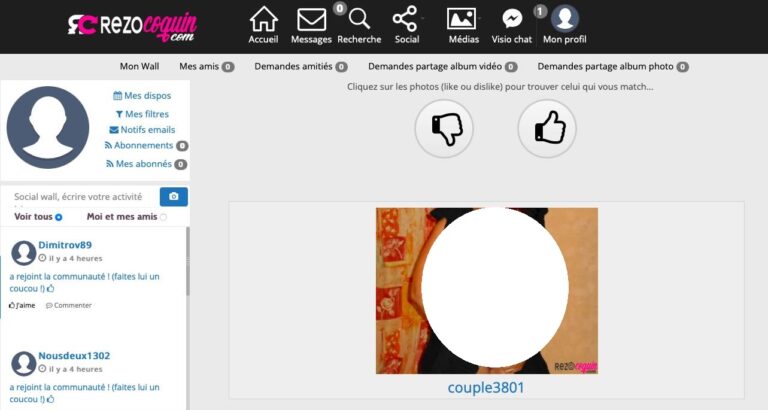Click the couple3801 photo thumbnail
The image size is (768, 410).
(487, 291)
